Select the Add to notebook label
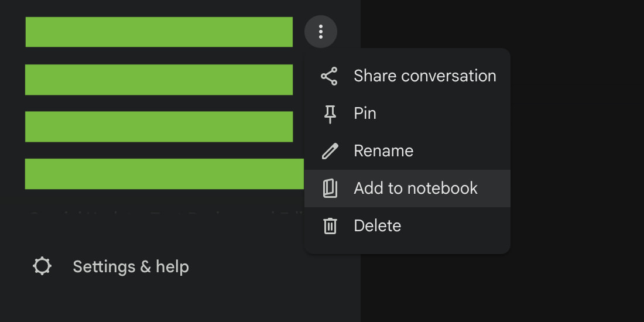The image size is (644, 322). click(x=416, y=189)
